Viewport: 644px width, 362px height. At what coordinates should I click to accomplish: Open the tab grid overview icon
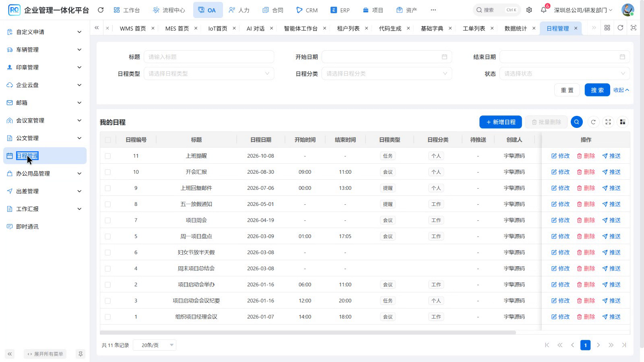(607, 28)
